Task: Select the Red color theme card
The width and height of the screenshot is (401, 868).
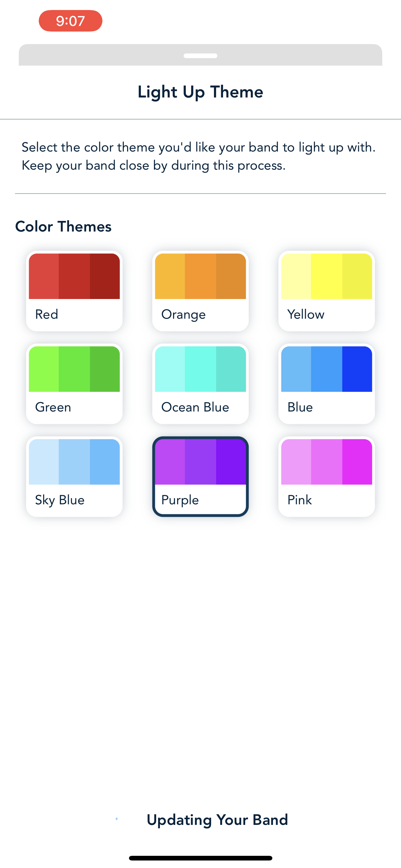Action: click(x=74, y=291)
